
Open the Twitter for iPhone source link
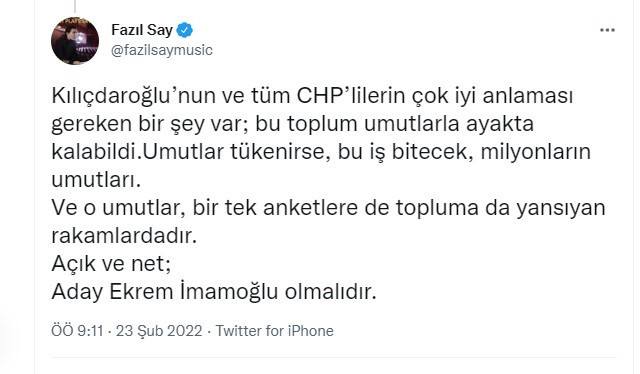(x=274, y=331)
